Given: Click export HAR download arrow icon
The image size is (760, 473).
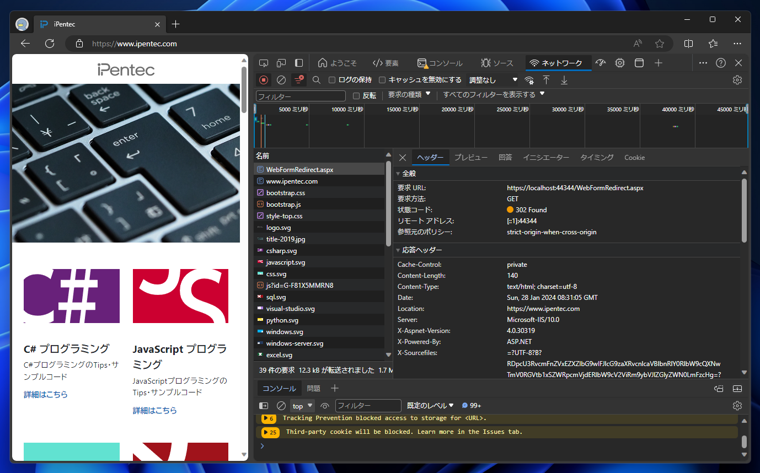Looking at the screenshot, I should [564, 80].
